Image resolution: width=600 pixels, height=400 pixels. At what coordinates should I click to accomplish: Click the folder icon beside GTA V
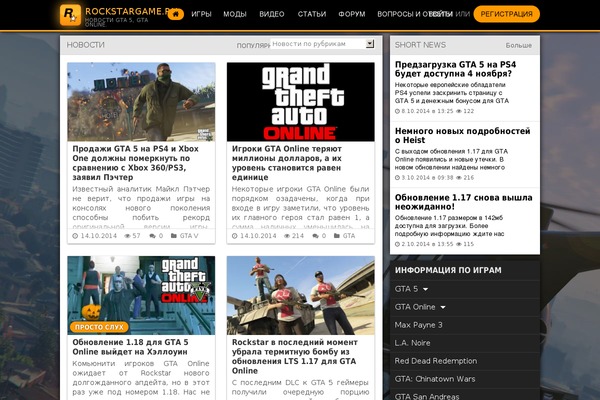174,236
